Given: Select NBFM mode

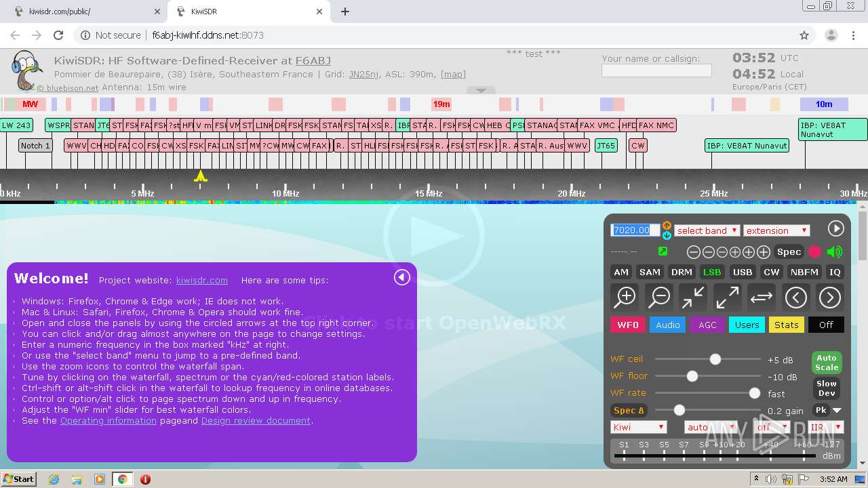Looking at the screenshot, I should point(804,272).
